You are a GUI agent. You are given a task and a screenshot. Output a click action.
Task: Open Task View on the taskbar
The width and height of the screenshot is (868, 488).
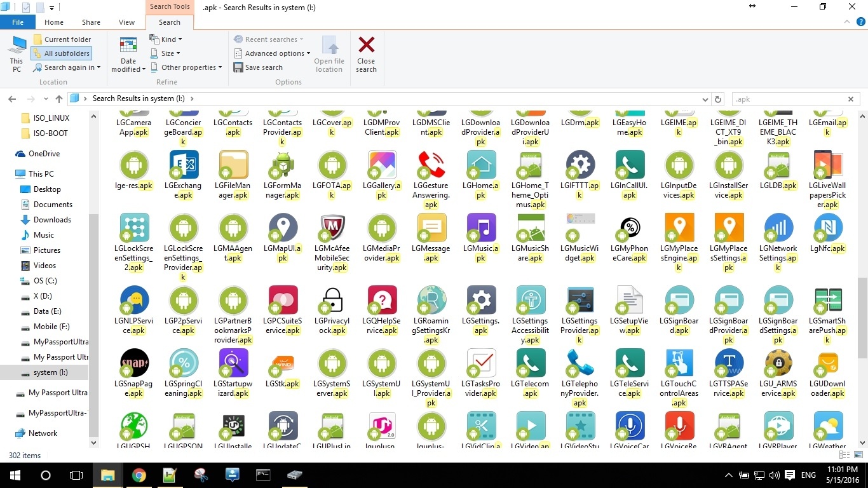point(76,475)
